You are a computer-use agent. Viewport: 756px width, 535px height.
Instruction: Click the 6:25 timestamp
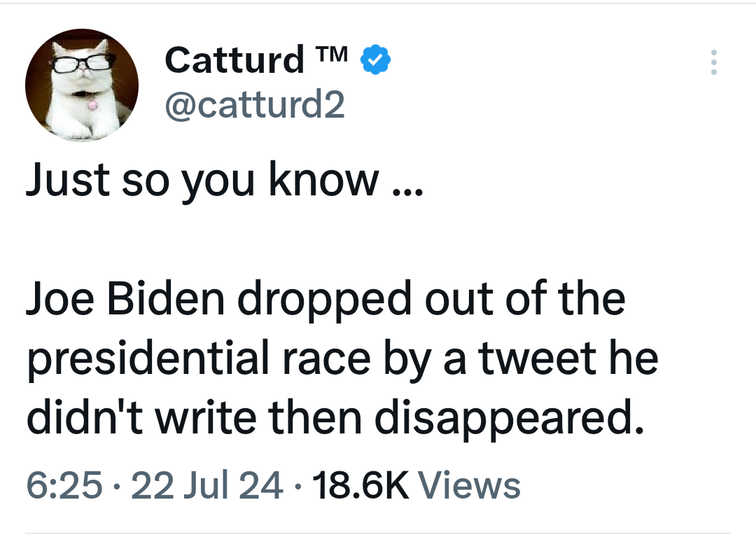click(64, 485)
